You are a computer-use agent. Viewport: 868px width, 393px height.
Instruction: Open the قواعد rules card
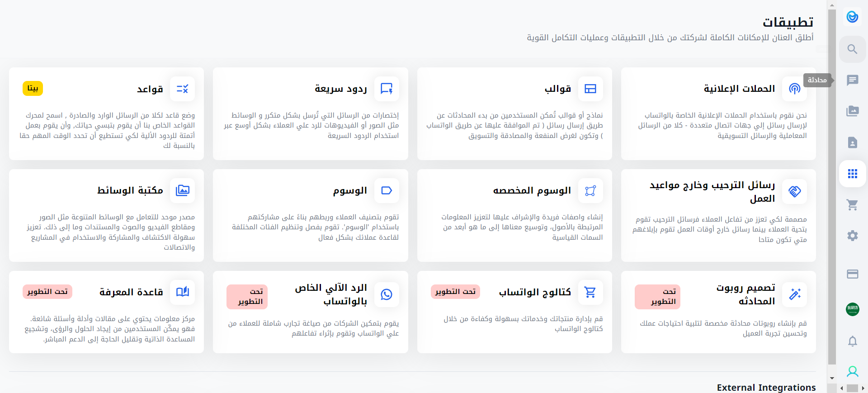tap(106, 114)
